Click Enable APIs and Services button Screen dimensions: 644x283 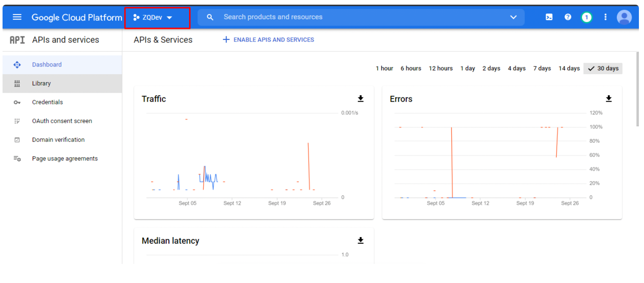[x=268, y=40]
